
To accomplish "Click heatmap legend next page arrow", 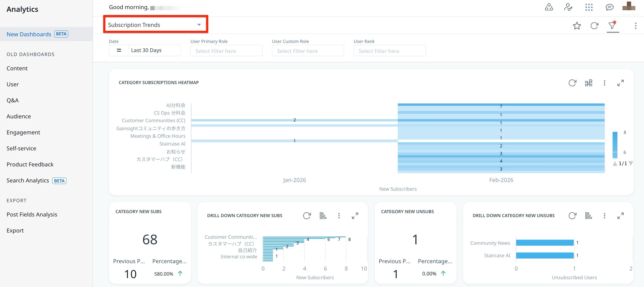I will (x=631, y=163).
